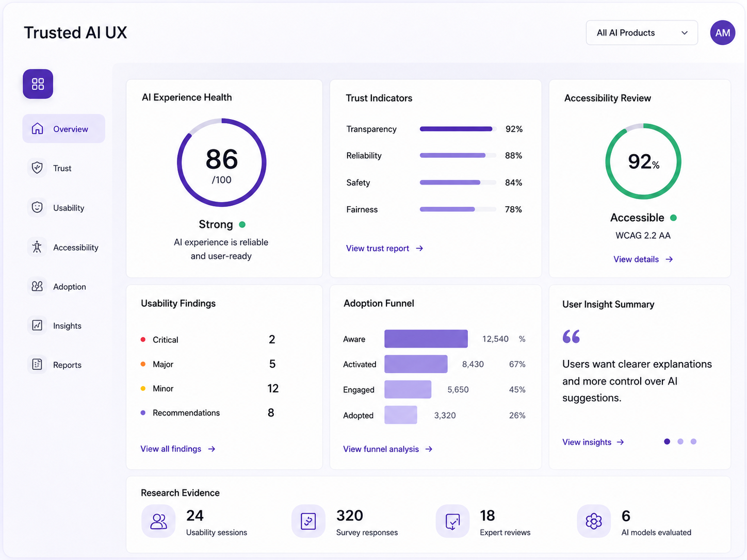Click the Expert reviews checkmark icon

click(452, 521)
